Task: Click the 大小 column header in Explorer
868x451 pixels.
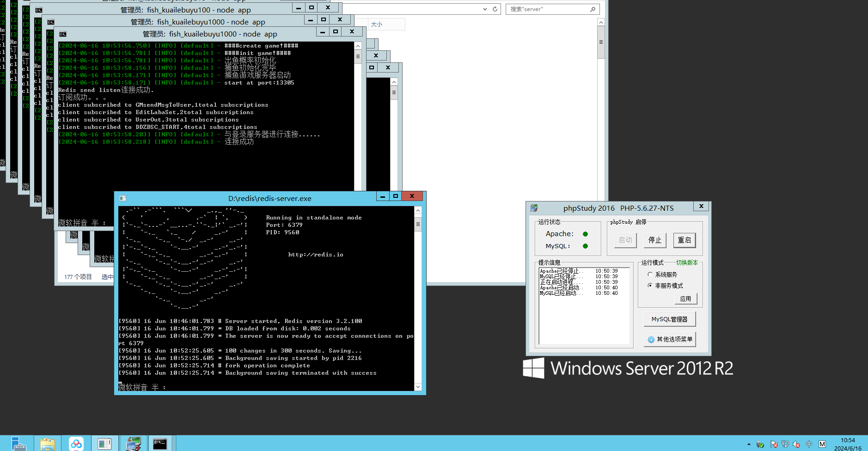Action: (377, 24)
